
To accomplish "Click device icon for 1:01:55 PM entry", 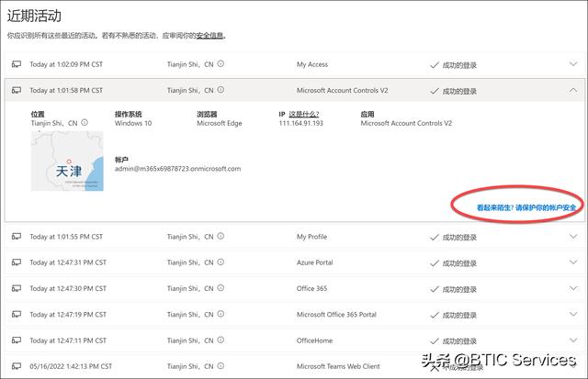I will [17, 237].
